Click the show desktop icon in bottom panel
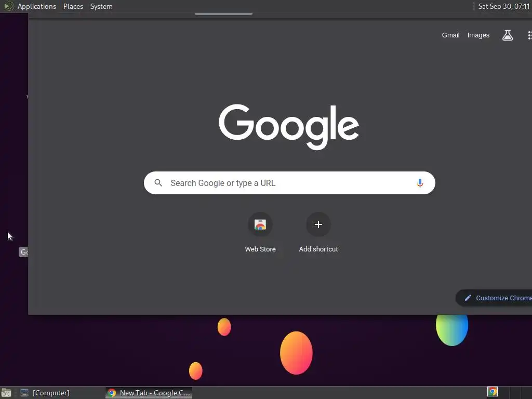 6,393
